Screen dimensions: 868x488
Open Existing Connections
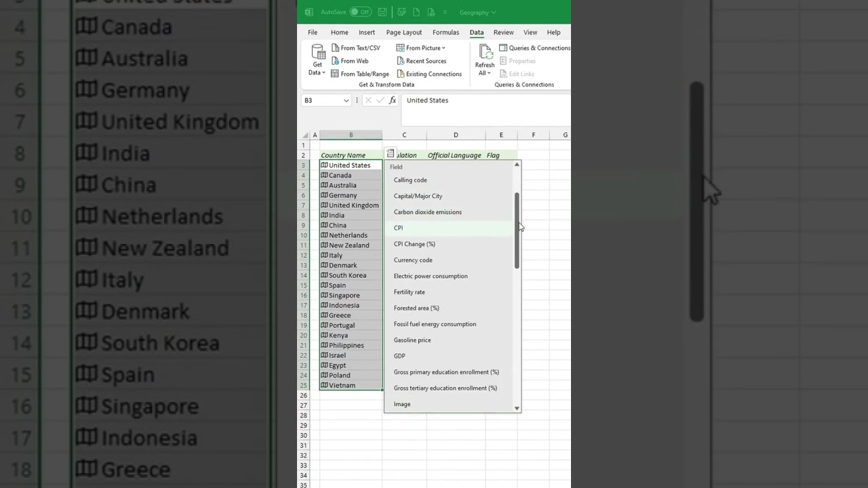click(429, 74)
